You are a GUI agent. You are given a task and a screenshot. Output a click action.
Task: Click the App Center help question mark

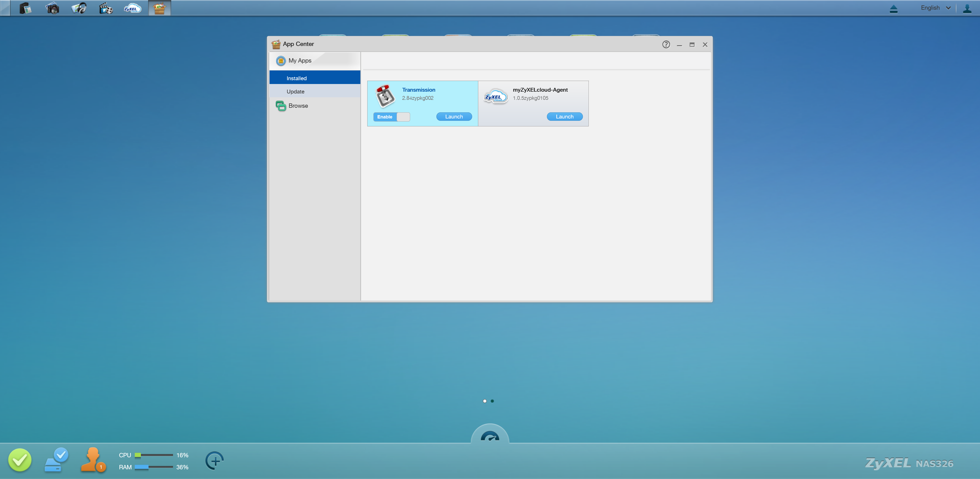pos(666,44)
